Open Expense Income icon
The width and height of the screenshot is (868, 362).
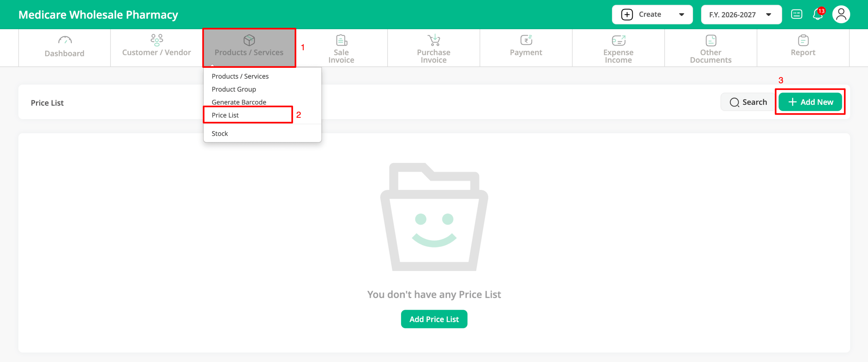click(618, 40)
